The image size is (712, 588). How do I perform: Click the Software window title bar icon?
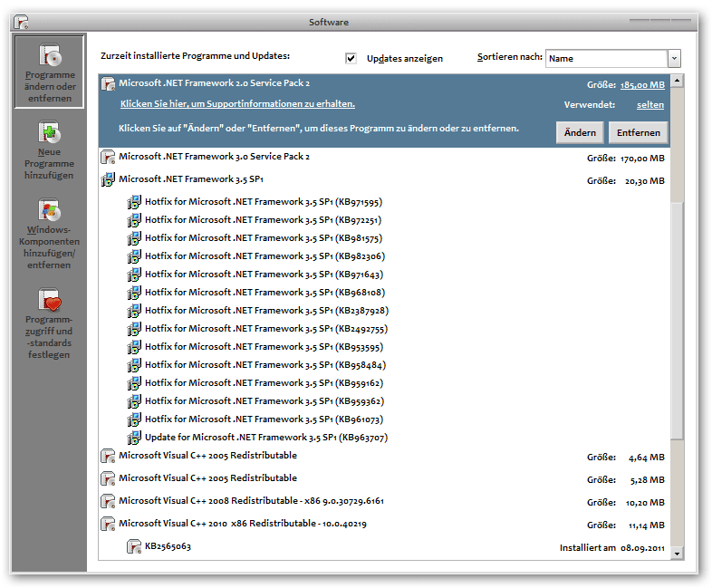click(x=21, y=22)
